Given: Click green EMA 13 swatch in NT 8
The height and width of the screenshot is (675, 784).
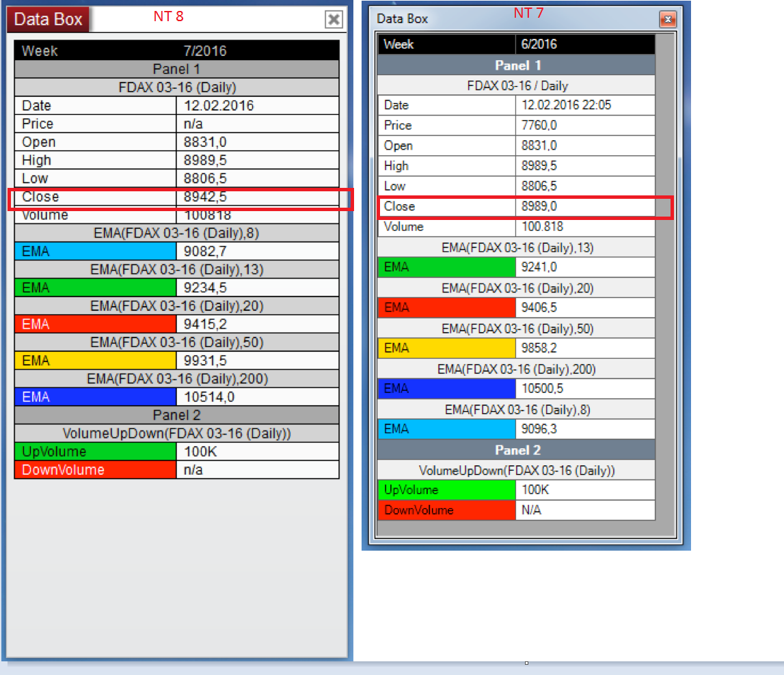Looking at the screenshot, I should click(96, 288).
